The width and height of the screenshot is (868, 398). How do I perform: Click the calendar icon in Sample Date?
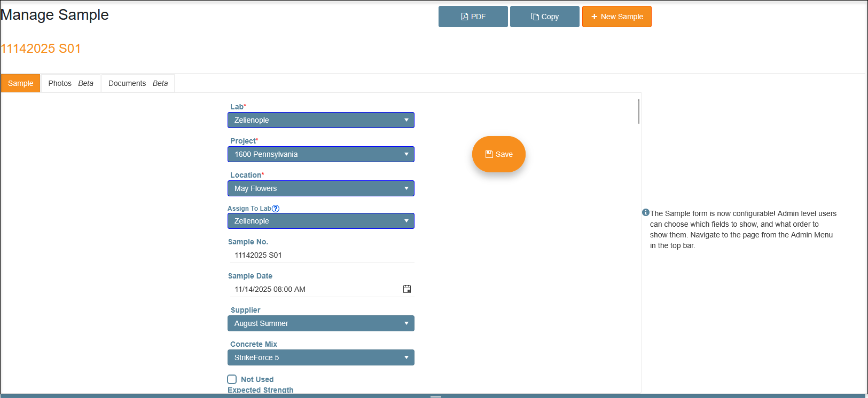[407, 289]
